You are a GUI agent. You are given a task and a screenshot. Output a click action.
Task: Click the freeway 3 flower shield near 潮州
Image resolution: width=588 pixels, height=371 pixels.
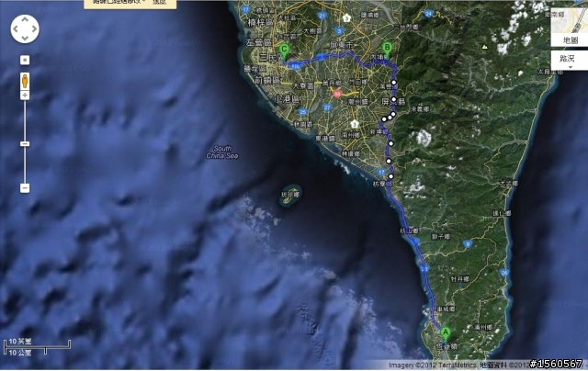355,123
